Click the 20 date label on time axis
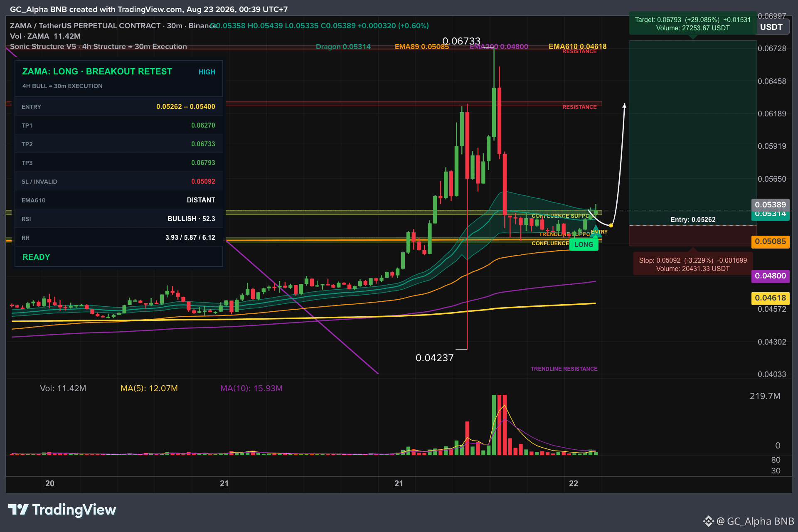This screenshot has height=532, width=798. (x=50, y=483)
